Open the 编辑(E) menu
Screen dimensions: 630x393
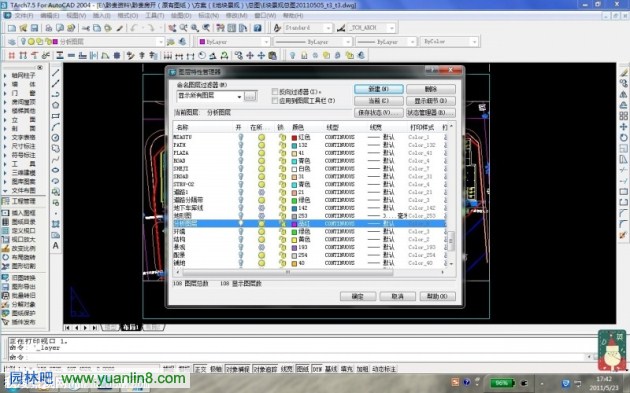point(49,16)
